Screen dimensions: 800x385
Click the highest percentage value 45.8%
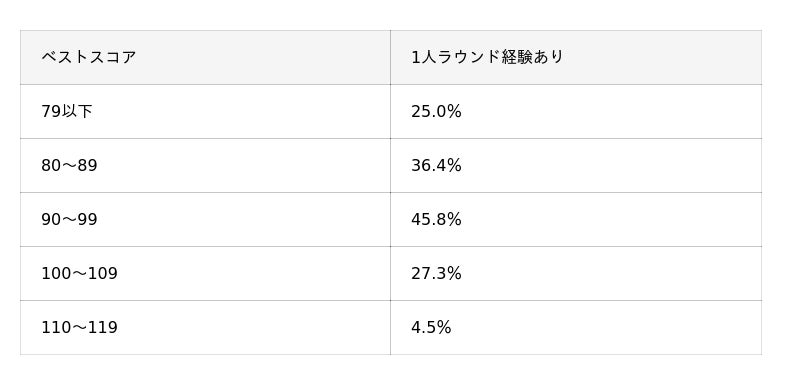436,219
